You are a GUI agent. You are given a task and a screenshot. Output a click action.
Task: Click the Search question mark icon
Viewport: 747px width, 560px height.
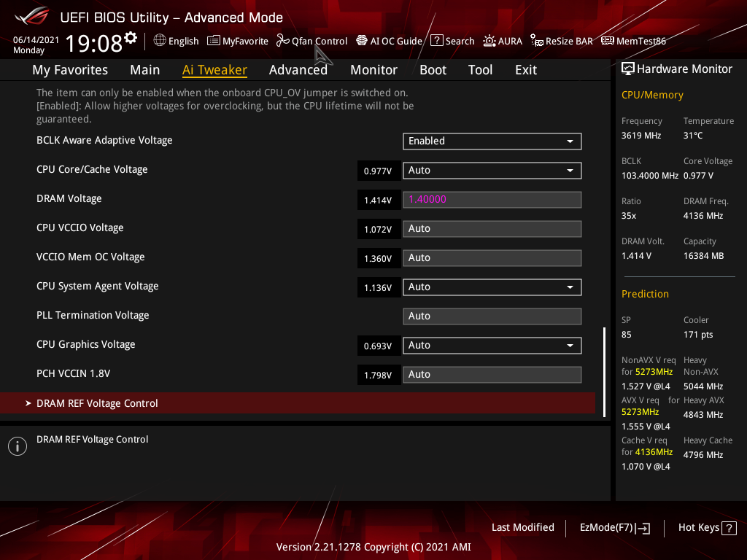coord(436,41)
